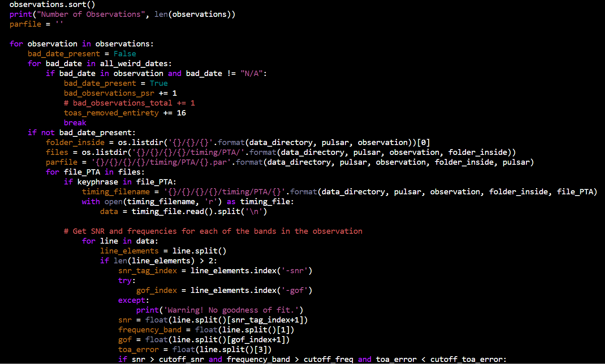Click the 'Warning! No goodness of fit.' string
This screenshot has width=605, height=364.
tap(231, 310)
